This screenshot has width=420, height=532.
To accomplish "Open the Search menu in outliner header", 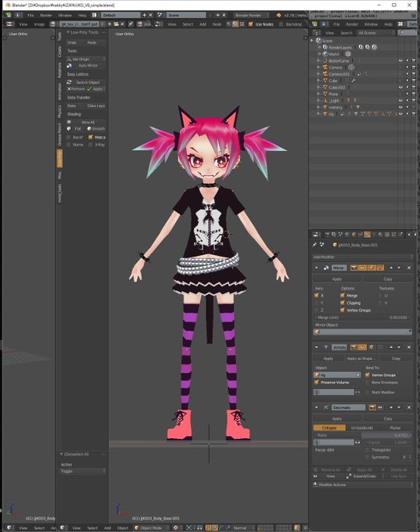I will tap(346, 33).
